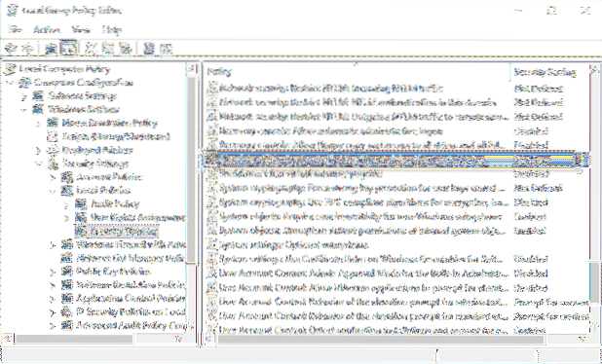
Task: Click the Delete (X) toolbar icon
Action: 92,49
